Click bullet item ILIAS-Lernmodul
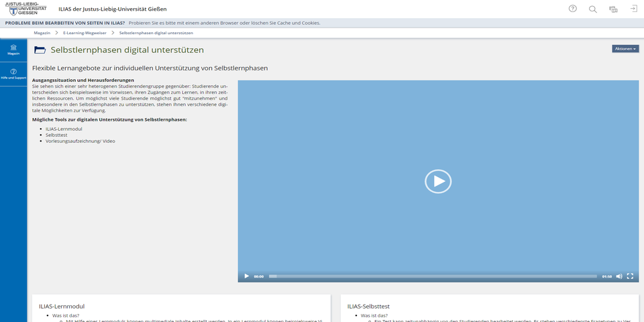Viewport: 644px width, 322px height. click(x=64, y=129)
